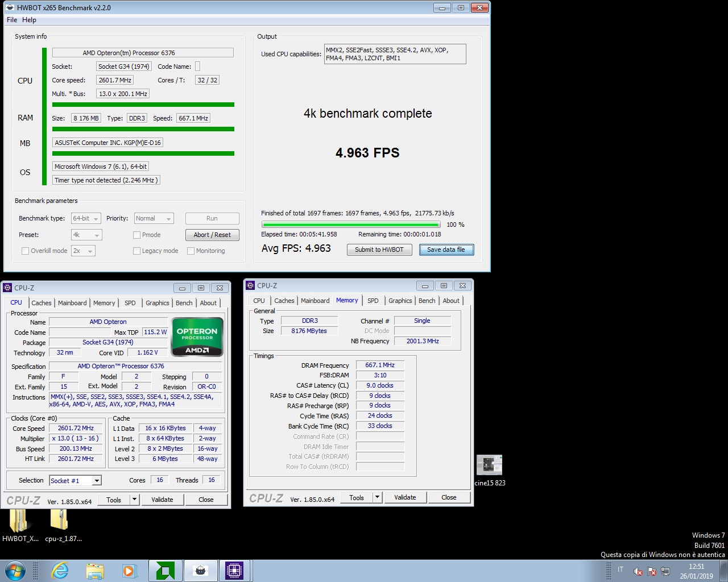Open Mainboard tab in right CPU-Z
728x582 pixels.
(x=315, y=301)
